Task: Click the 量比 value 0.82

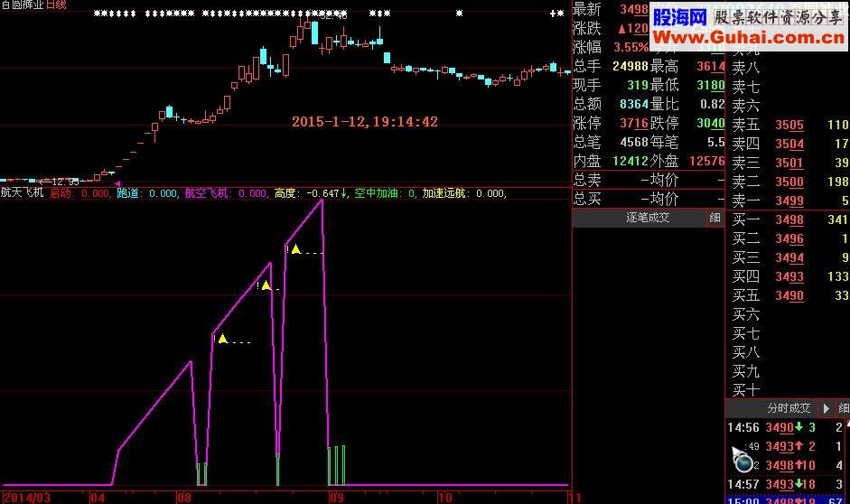Action: click(x=713, y=105)
